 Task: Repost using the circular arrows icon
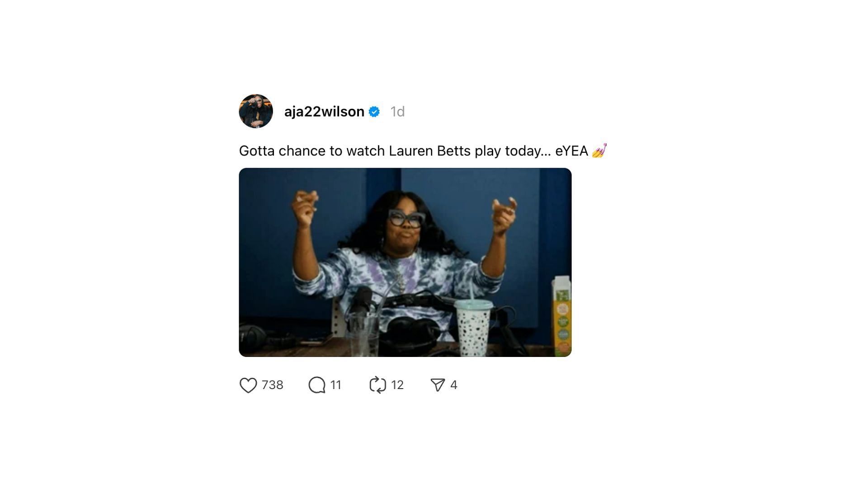point(377,385)
